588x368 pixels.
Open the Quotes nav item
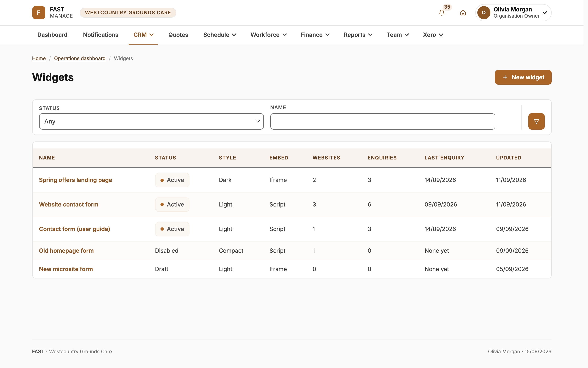click(x=178, y=35)
